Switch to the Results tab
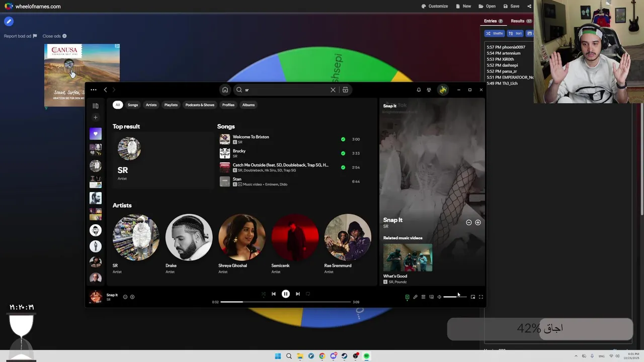This screenshot has height=362, width=644. pyautogui.click(x=521, y=21)
